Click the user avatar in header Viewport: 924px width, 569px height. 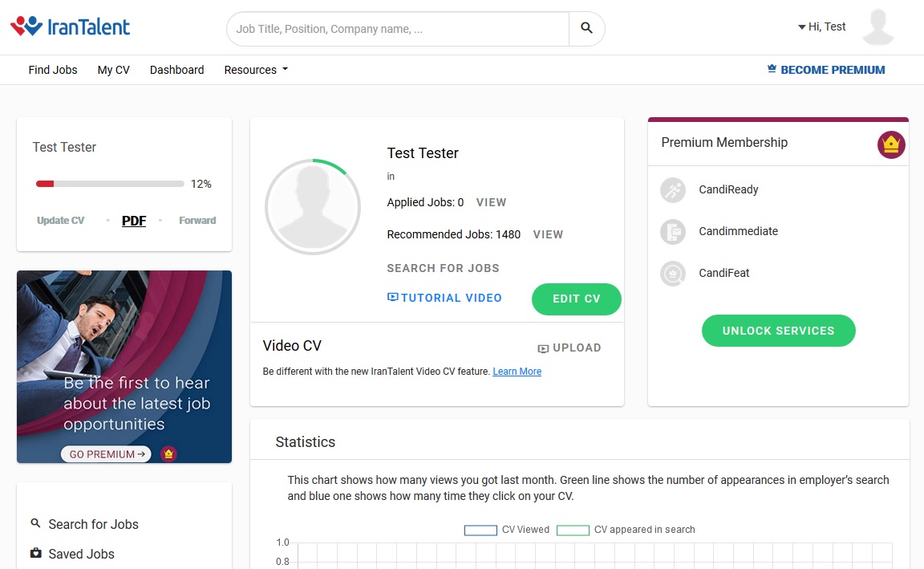coord(877,27)
